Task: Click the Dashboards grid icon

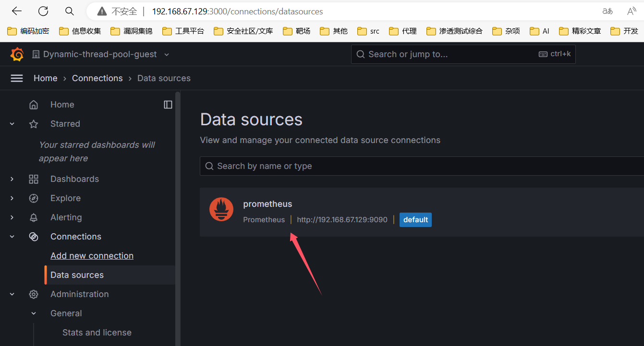Action: point(34,179)
